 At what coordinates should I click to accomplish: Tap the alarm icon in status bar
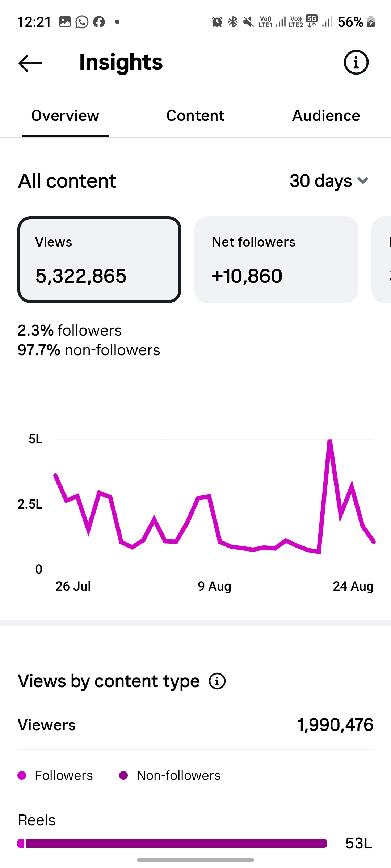217,22
